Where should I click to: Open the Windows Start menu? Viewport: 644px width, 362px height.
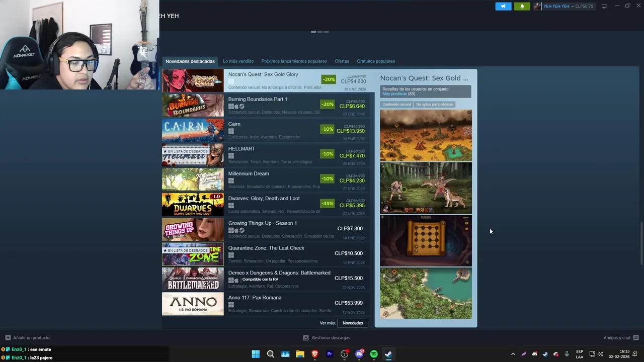coord(256,354)
